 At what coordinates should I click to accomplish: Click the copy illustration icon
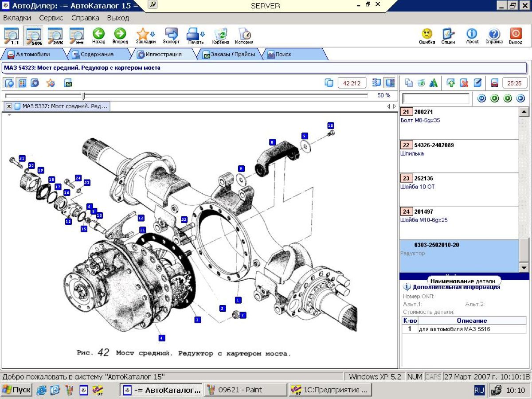click(x=329, y=83)
